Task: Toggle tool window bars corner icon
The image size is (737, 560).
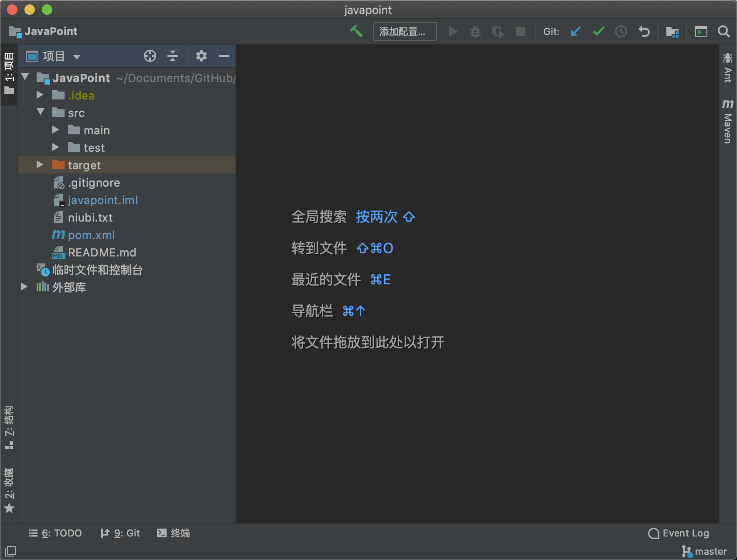Action: [x=10, y=551]
